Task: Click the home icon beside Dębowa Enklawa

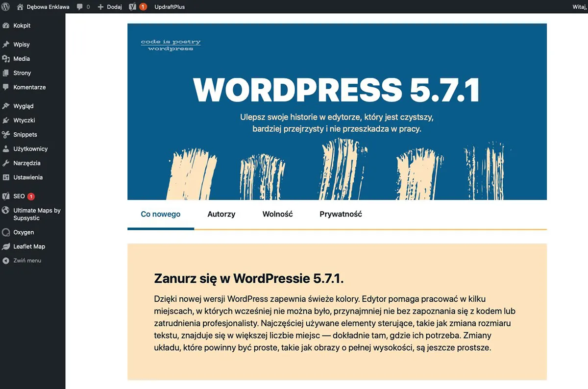Action: (20, 7)
